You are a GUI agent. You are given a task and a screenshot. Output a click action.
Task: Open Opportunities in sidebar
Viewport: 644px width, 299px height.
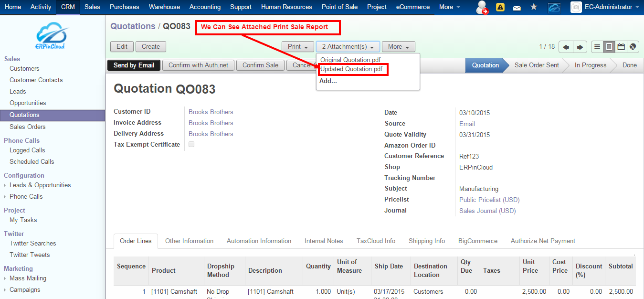tap(28, 103)
